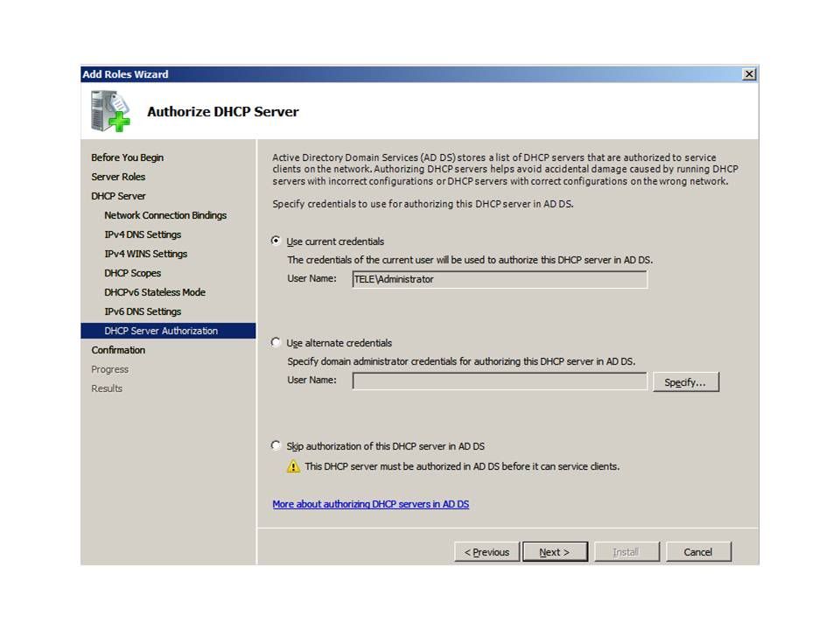Navigate to IPv4 DNS Settings
Viewport: 840px width, 630px height.
click(143, 234)
